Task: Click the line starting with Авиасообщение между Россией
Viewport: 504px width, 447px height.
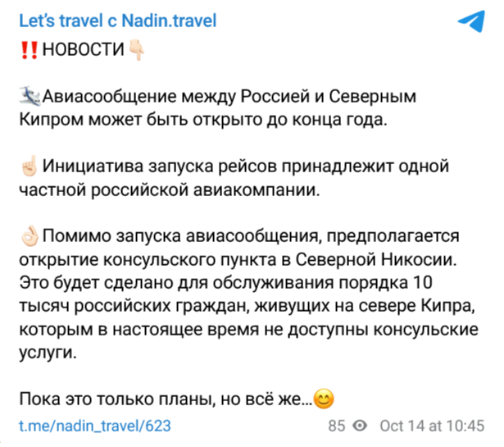Action: [229, 96]
